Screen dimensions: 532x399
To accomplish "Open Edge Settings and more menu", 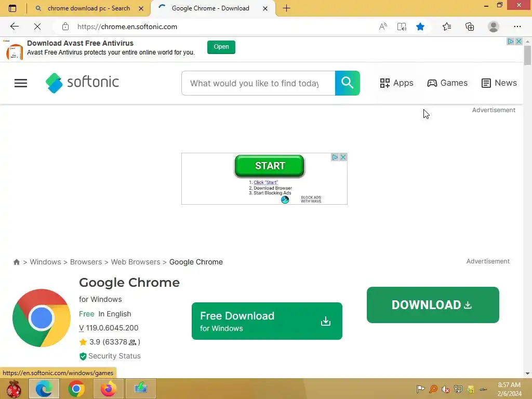I will coord(517,26).
